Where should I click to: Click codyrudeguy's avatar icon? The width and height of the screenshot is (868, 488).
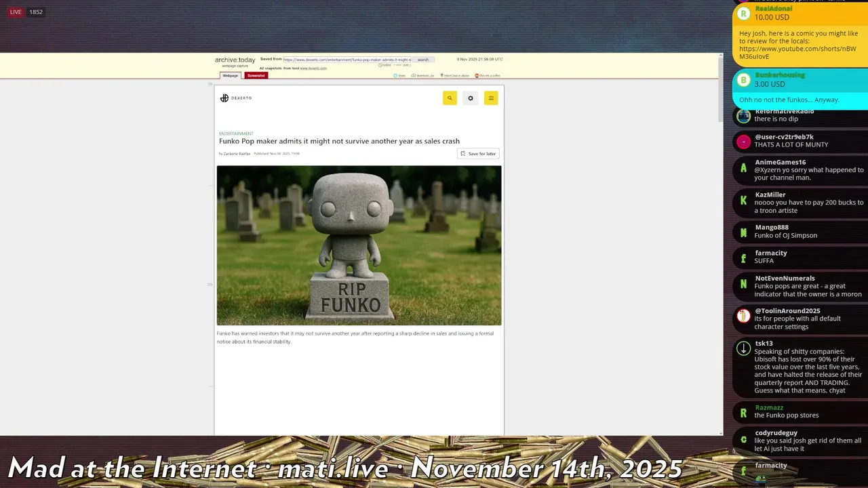[744, 439]
